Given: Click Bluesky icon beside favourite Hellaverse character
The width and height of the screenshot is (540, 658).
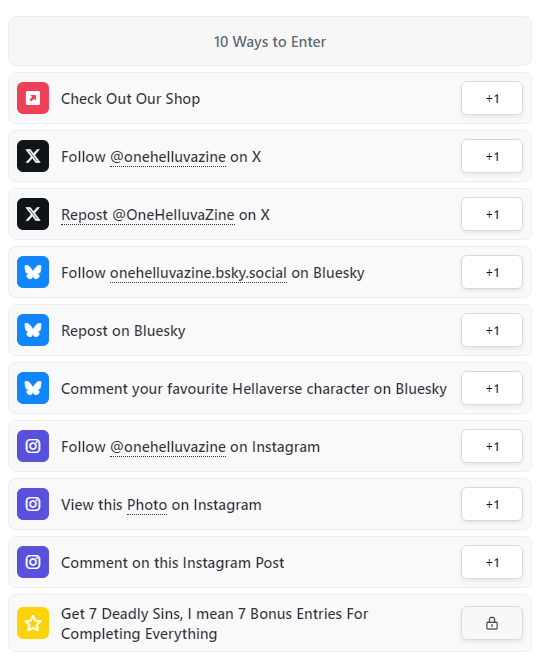Looking at the screenshot, I should click(33, 388).
